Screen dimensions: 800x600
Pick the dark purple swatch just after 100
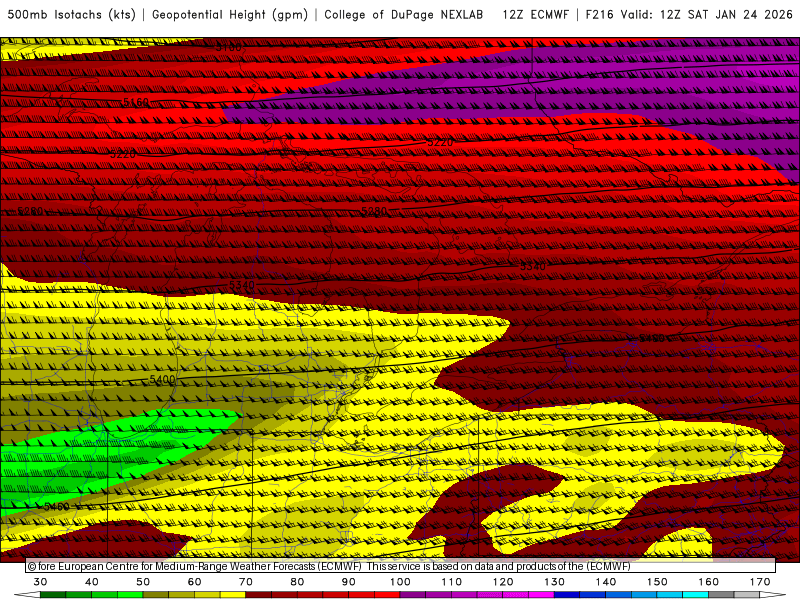pos(413,595)
